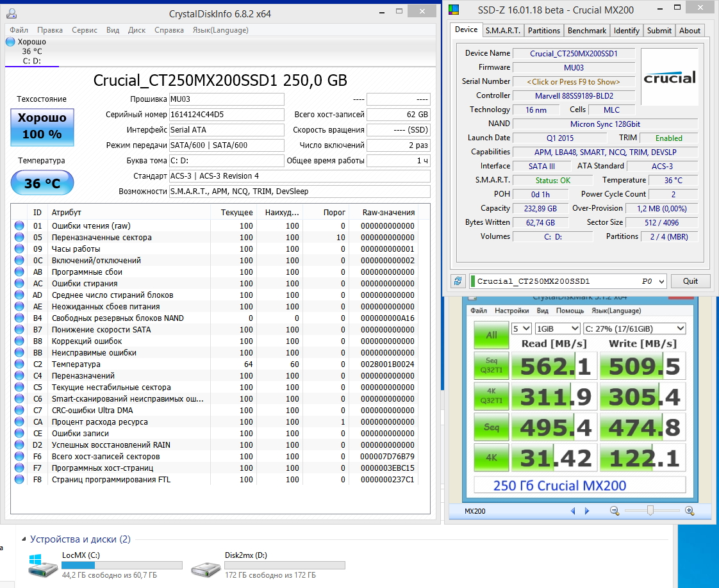The image size is (719, 588).
Task: Click '250 Гб Crucial MX200' comment field
Action: 579,485
